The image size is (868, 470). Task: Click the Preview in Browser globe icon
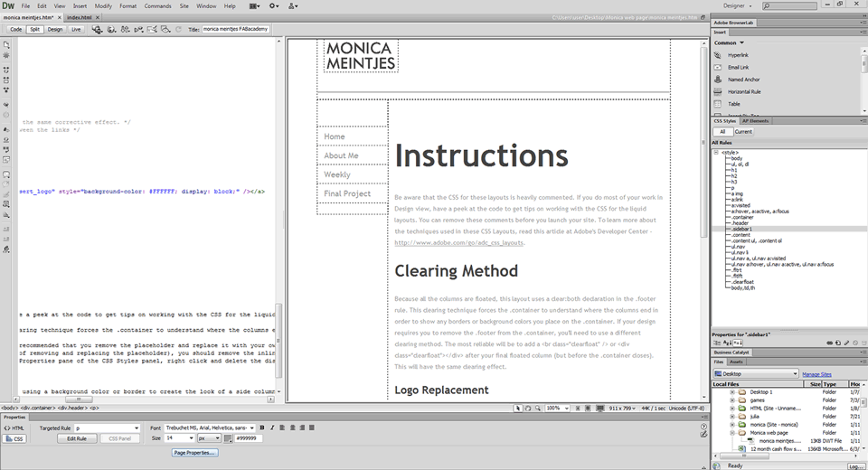111,29
